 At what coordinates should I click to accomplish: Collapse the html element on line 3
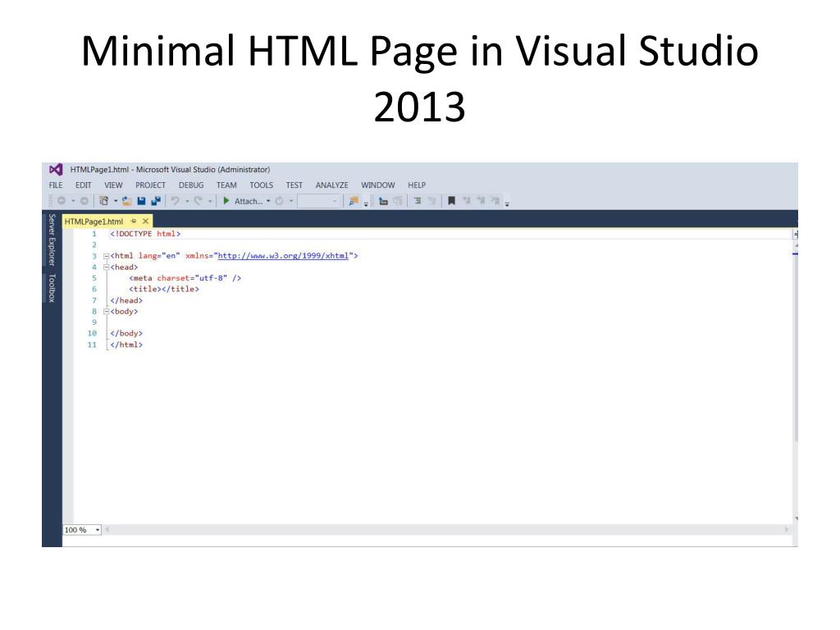click(x=106, y=256)
